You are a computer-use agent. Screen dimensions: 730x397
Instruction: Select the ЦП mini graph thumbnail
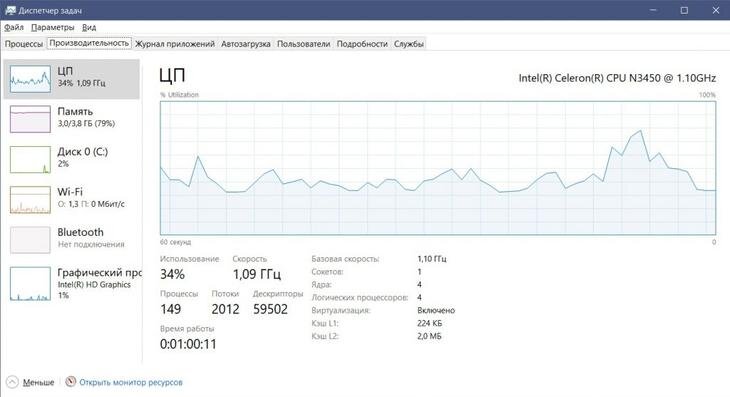pyautogui.click(x=30, y=79)
